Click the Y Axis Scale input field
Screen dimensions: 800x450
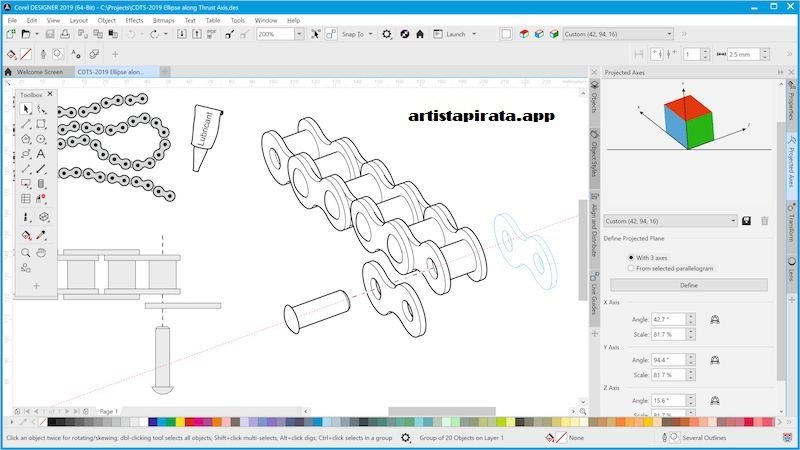click(668, 375)
